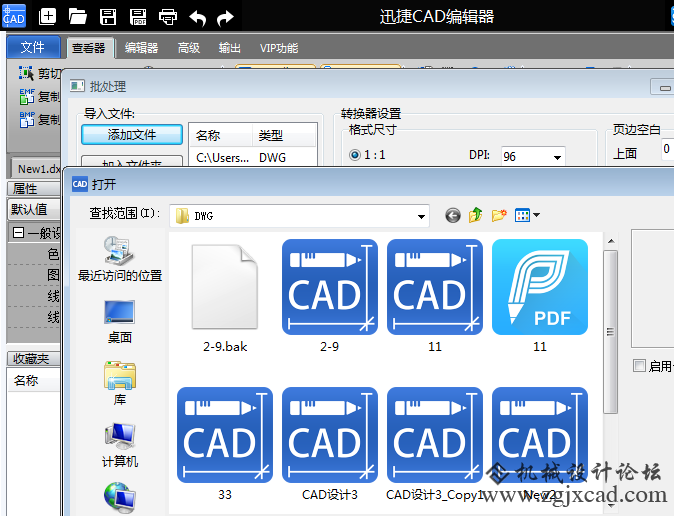Viewport: 674px width, 516px height.
Task: Click the copy as EMF icon
Action: click(27, 96)
